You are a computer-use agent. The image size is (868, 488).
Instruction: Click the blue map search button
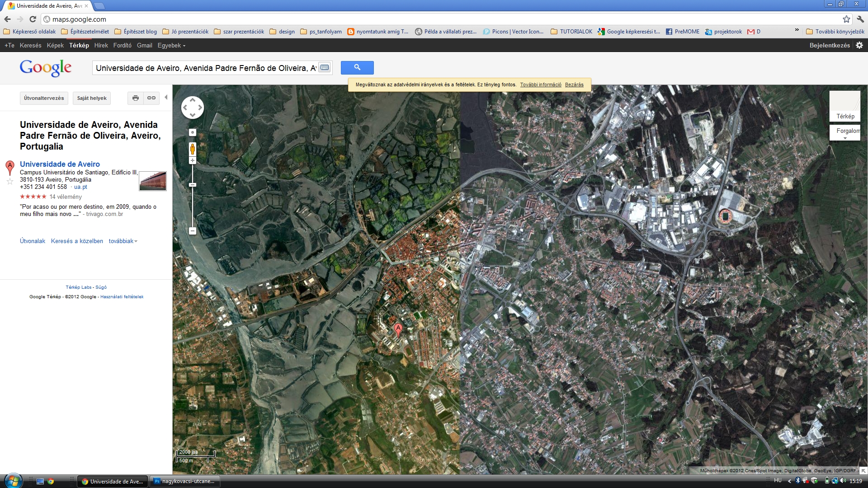[357, 68]
